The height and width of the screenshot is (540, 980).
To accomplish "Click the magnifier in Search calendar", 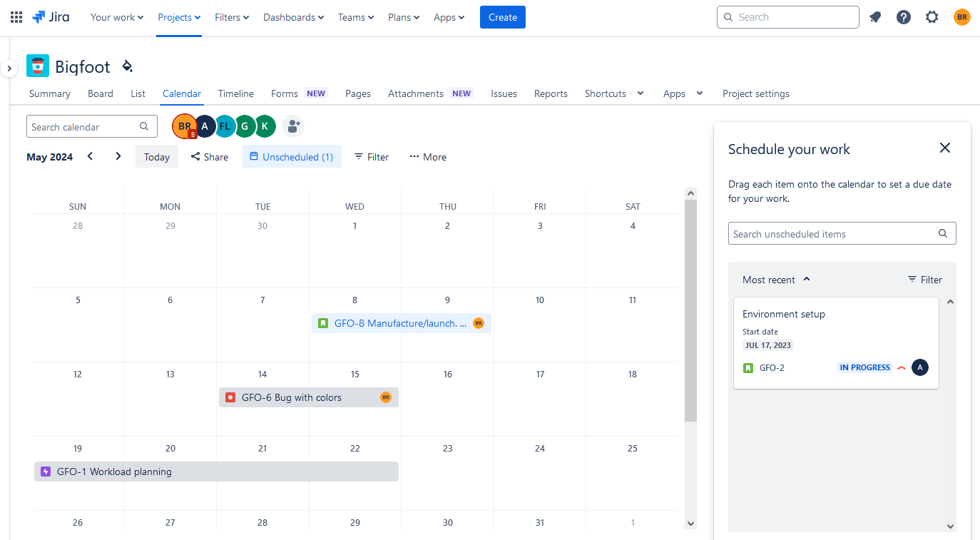I will pyautogui.click(x=144, y=126).
